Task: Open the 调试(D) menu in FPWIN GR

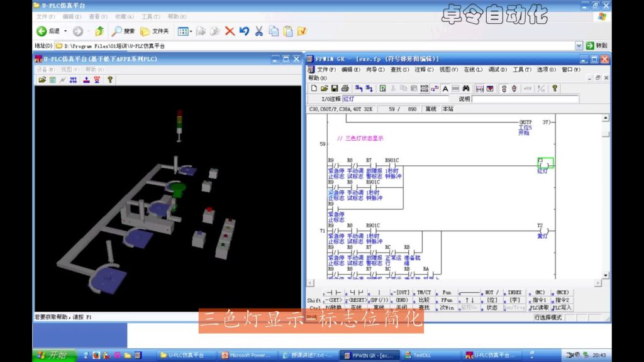Action: tap(497, 70)
